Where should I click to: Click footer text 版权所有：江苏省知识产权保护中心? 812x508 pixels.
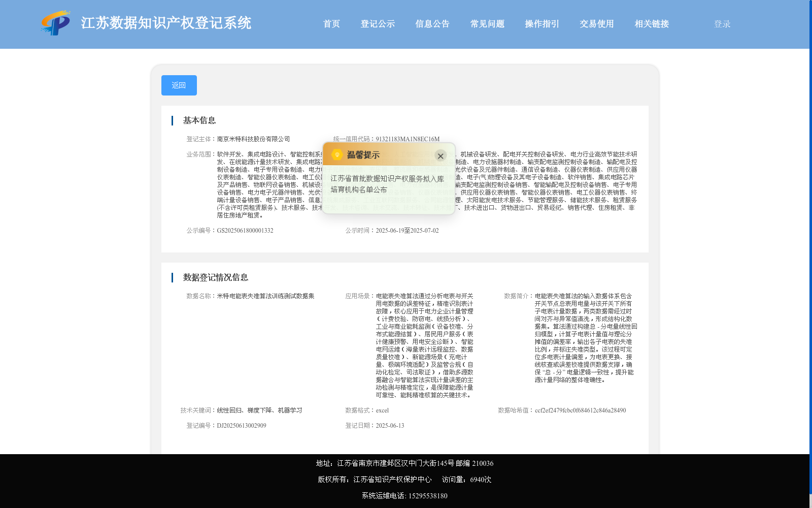tap(375, 480)
